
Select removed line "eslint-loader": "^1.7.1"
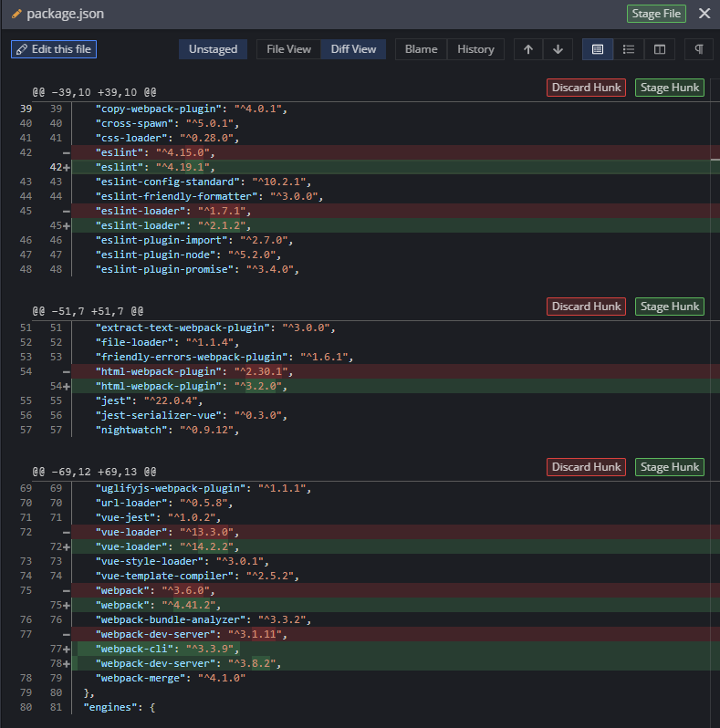(396, 211)
